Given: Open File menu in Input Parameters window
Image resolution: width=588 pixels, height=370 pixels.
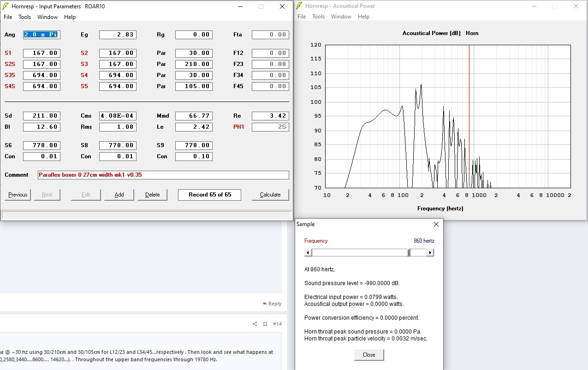Looking at the screenshot, I should pos(8,17).
